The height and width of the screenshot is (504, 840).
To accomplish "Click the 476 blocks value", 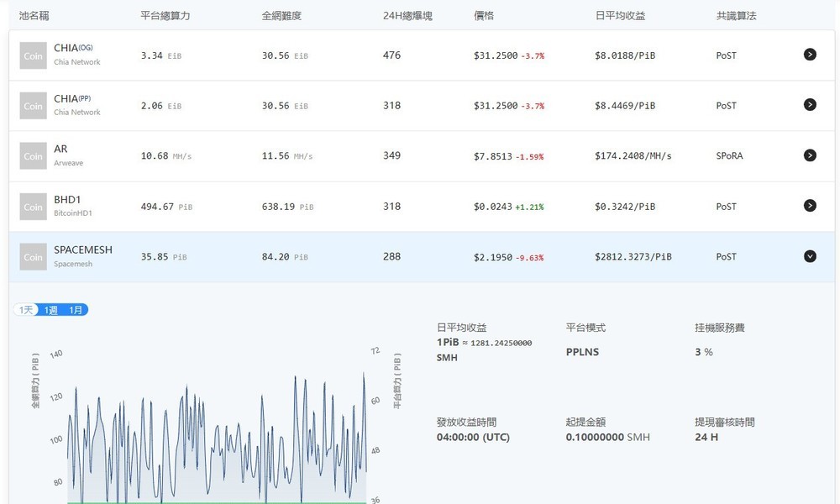I will pyautogui.click(x=391, y=55).
